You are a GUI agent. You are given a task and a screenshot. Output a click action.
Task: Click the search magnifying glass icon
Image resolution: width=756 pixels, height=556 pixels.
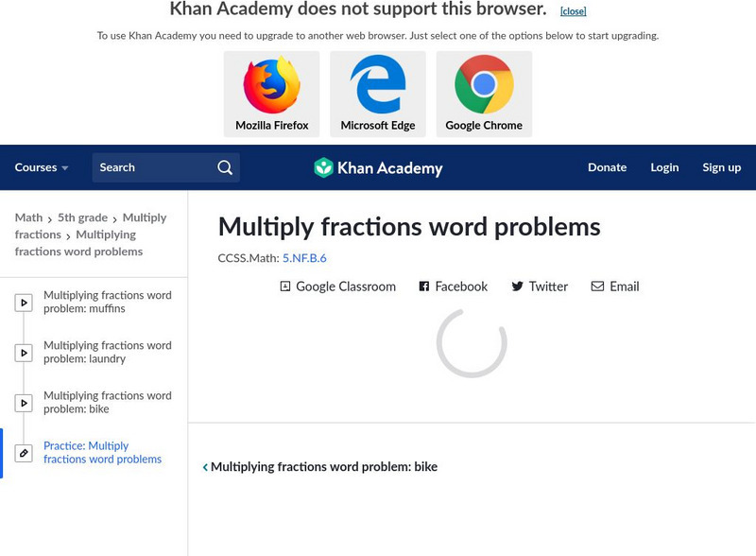click(225, 167)
